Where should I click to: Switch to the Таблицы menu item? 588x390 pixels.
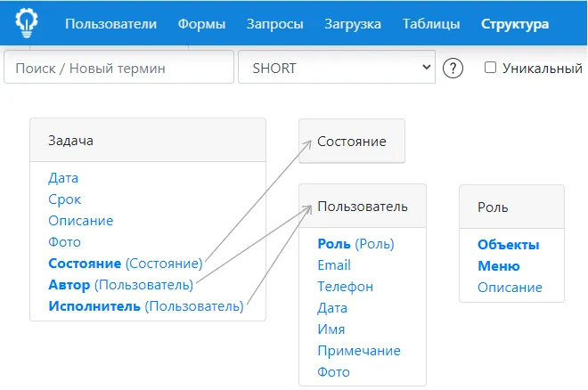[431, 24]
